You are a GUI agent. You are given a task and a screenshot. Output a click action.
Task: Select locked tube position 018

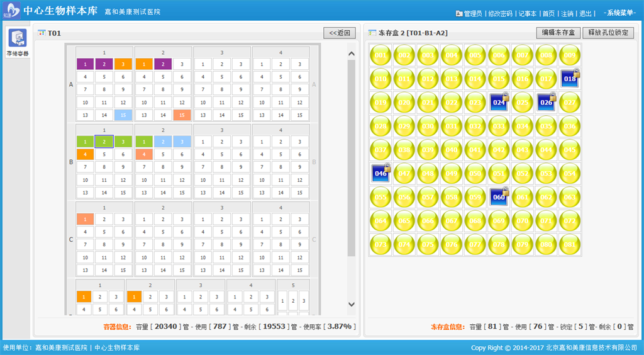coord(569,79)
